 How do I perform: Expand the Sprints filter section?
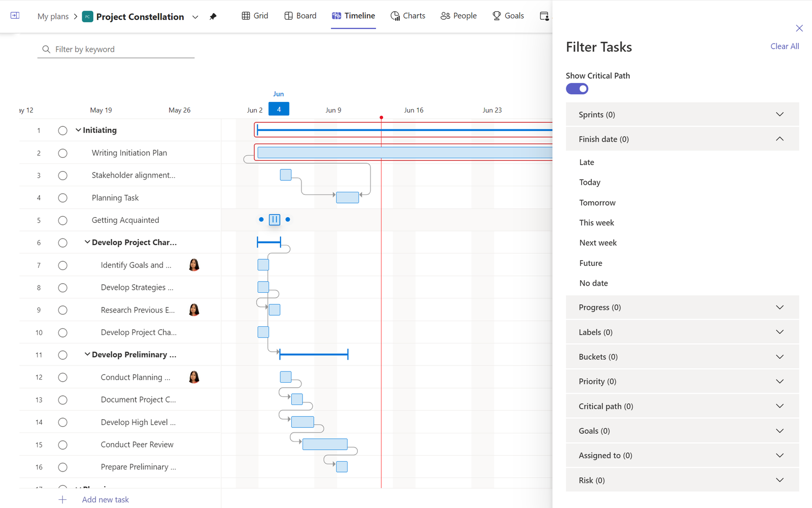[x=682, y=115]
